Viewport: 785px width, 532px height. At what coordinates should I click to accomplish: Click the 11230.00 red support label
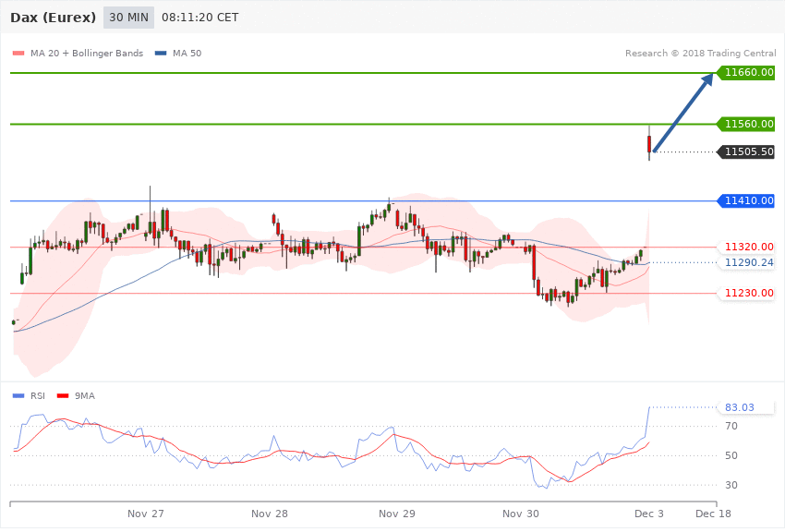pyautogui.click(x=746, y=293)
